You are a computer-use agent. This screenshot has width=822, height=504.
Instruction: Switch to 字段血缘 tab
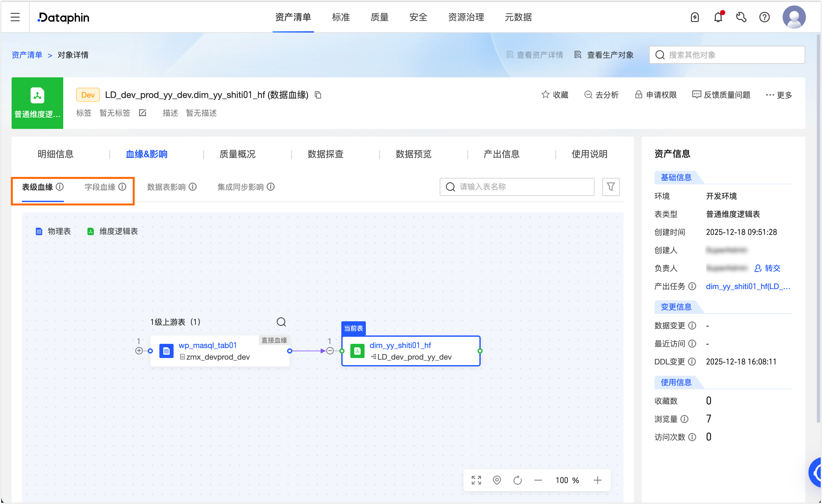tap(100, 187)
